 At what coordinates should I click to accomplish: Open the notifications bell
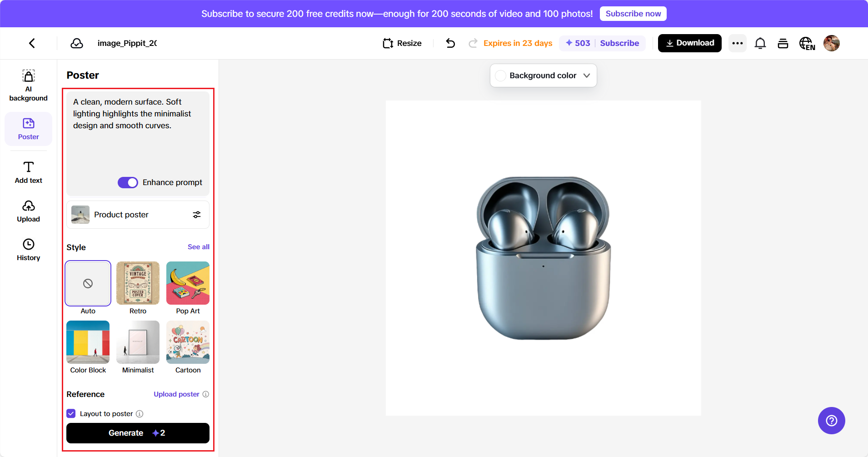pos(760,43)
